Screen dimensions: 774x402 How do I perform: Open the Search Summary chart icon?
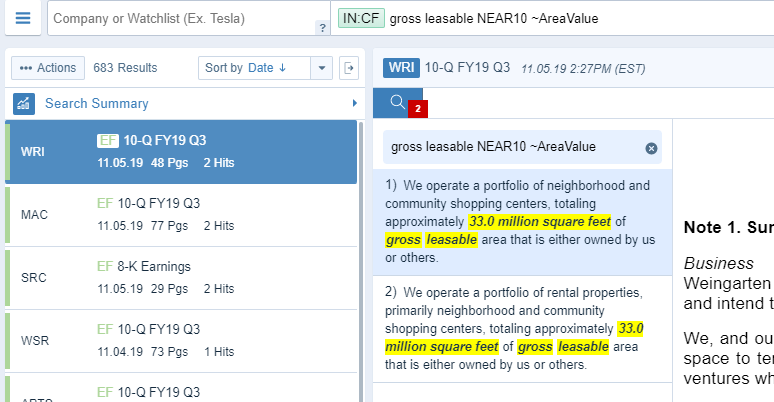[x=24, y=104]
